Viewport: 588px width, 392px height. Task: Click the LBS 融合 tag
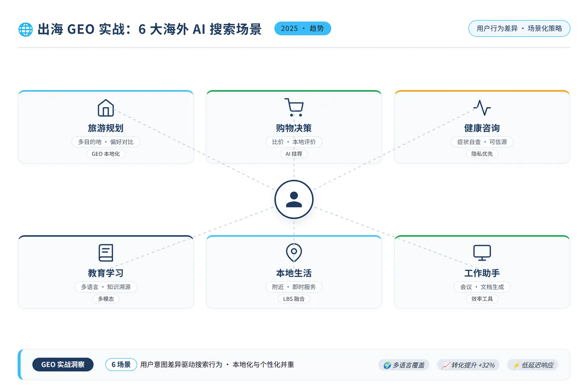point(294,299)
